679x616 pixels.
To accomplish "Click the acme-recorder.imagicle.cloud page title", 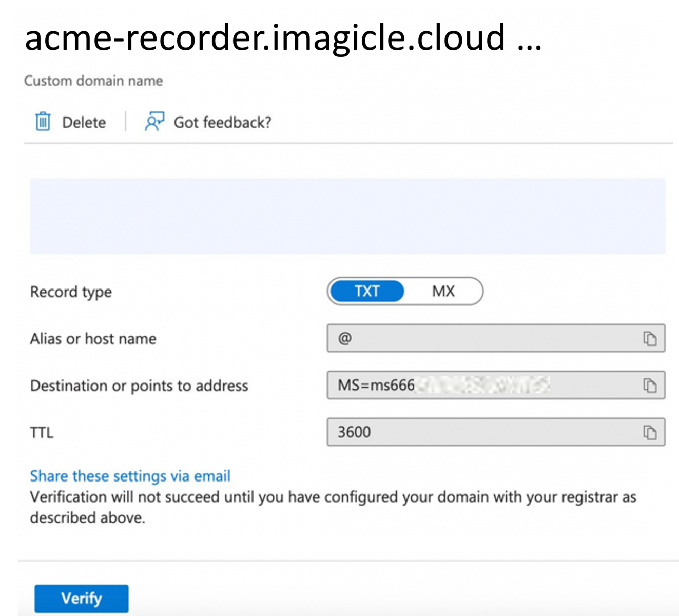I will (264, 38).
